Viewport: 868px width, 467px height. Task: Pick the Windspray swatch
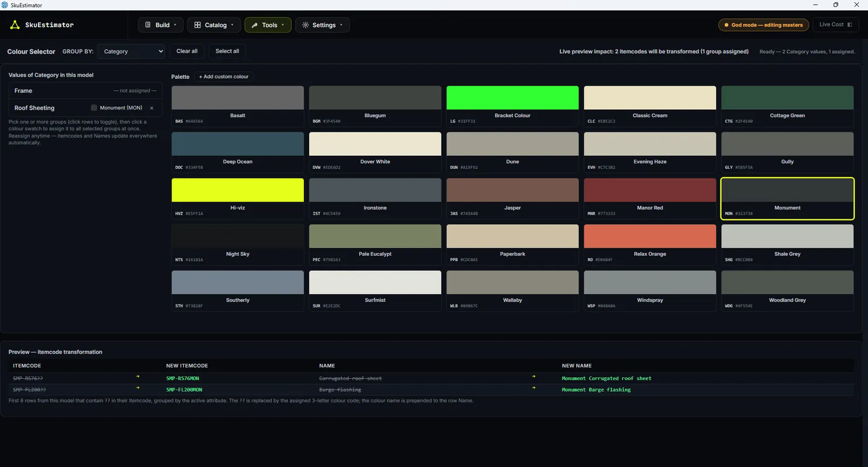coord(650,291)
